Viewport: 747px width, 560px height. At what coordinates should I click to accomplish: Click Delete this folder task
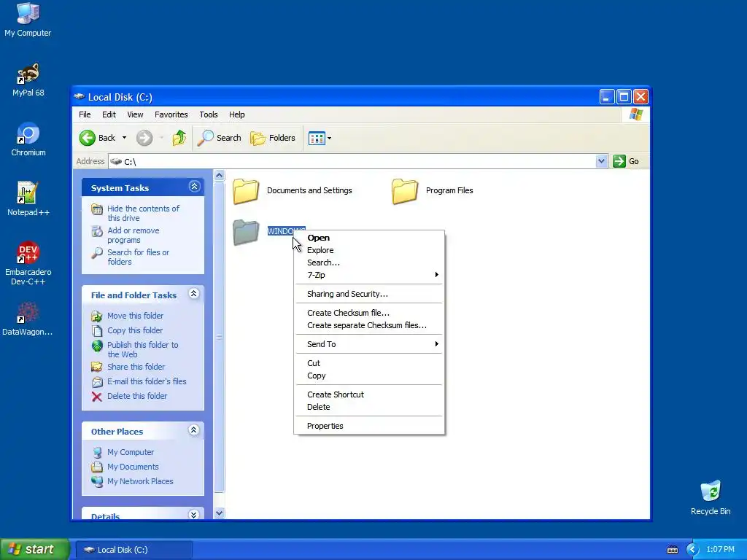pos(136,396)
